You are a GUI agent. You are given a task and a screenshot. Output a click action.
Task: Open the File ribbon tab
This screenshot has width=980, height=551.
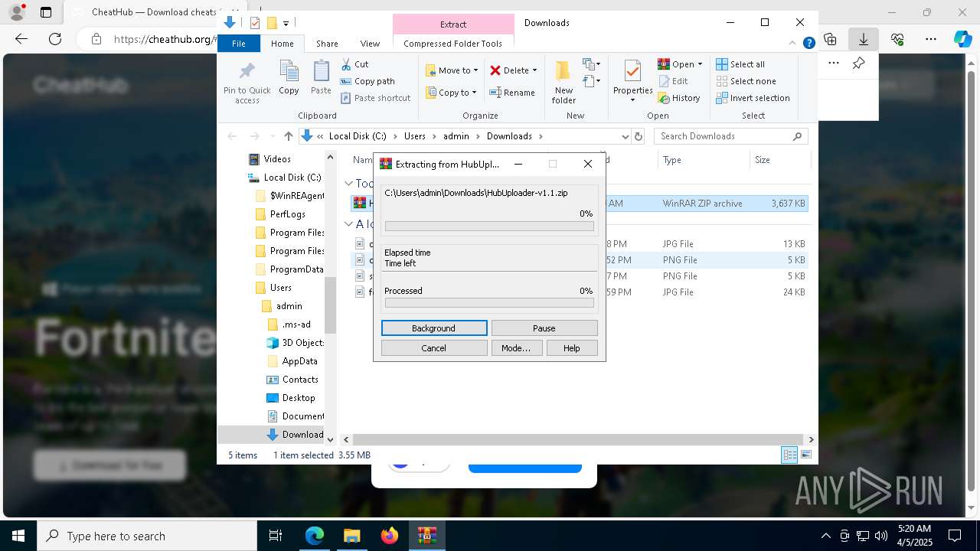pos(239,44)
